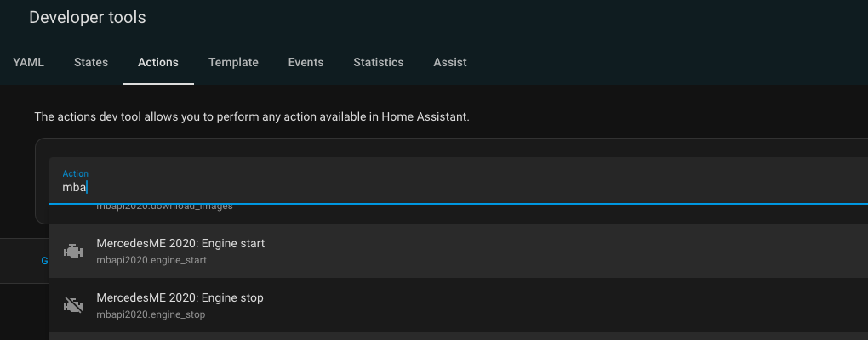Go to the Template tab
This screenshot has height=340, width=868.
[x=233, y=62]
